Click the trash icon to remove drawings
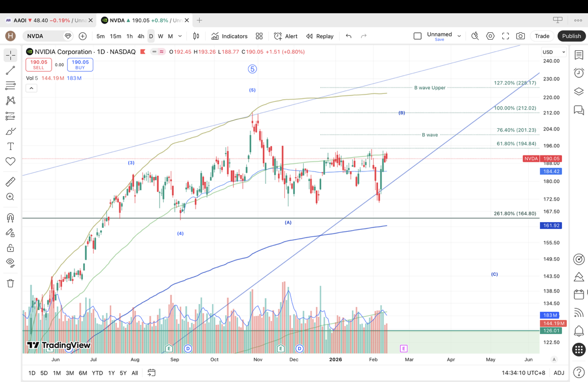 tap(10, 283)
